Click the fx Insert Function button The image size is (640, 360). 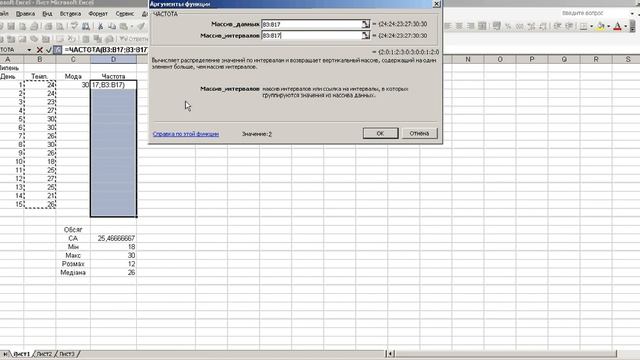(x=58, y=50)
